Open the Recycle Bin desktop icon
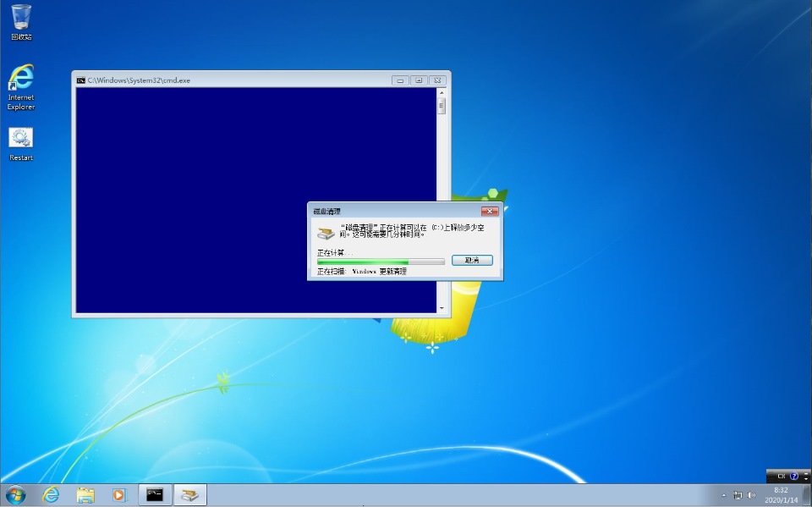The width and height of the screenshot is (812, 507). 21,22
